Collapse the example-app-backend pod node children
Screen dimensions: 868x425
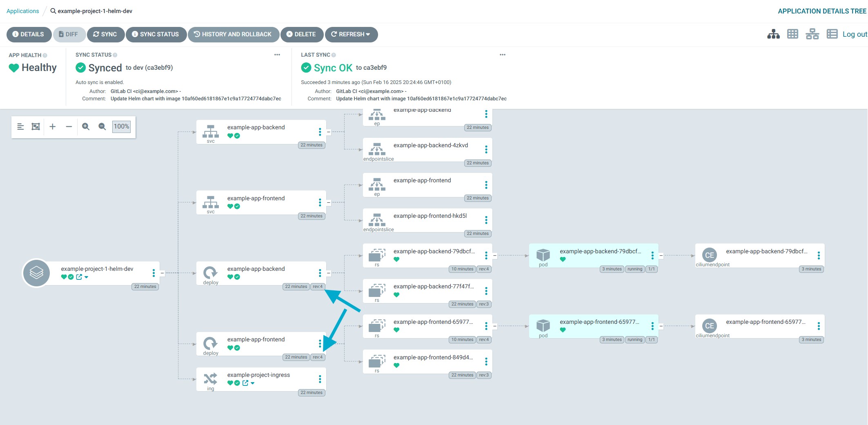coord(661,256)
